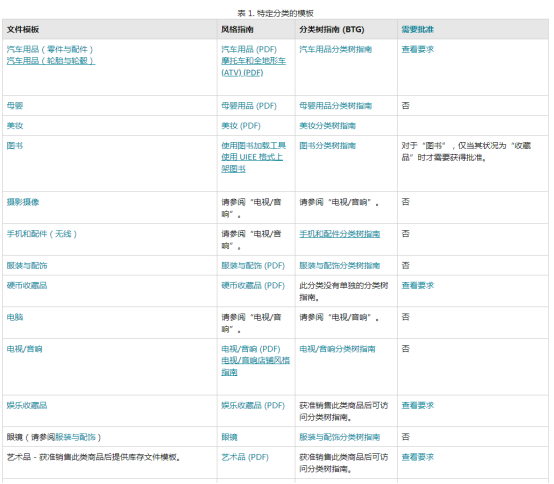Open the 母婴 file template link
This screenshot has height=484, width=554.
15,106
